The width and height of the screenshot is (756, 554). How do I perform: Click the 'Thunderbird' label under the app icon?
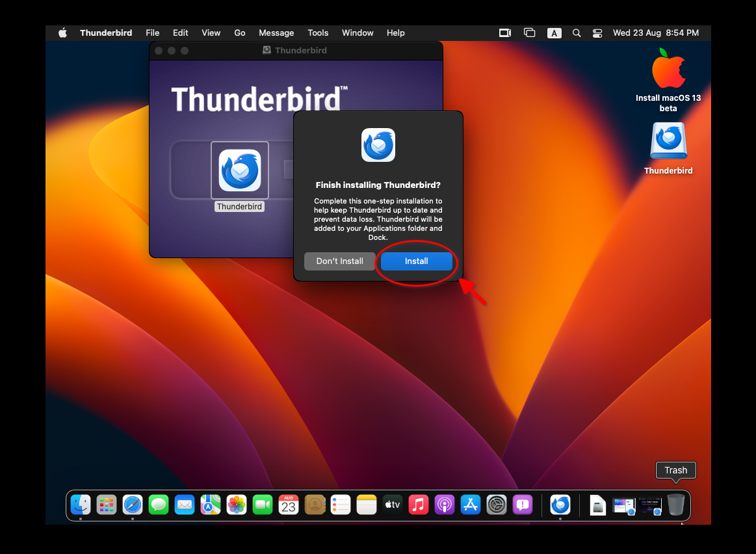pyautogui.click(x=240, y=206)
